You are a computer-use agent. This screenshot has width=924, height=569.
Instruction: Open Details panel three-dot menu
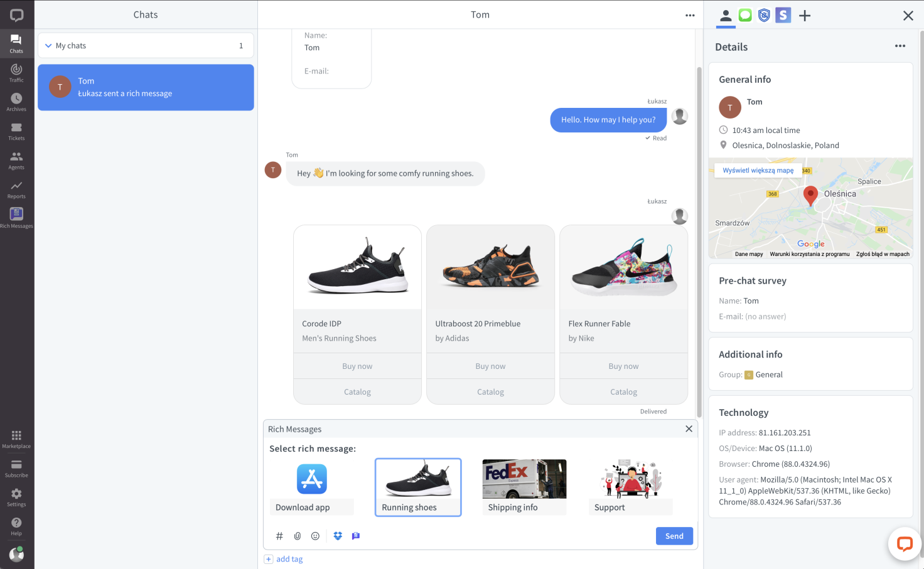pyautogui.click(x=900, y=46)
